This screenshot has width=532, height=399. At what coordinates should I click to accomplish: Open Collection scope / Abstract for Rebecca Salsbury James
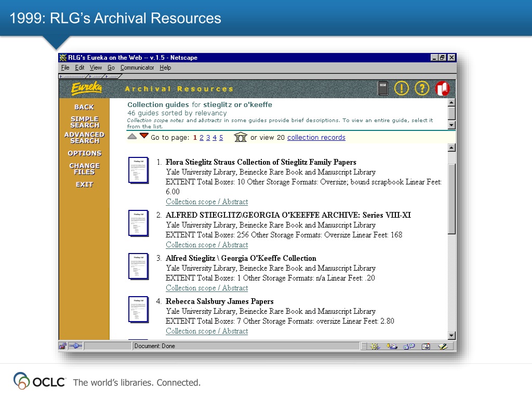[x=207, y=331]
